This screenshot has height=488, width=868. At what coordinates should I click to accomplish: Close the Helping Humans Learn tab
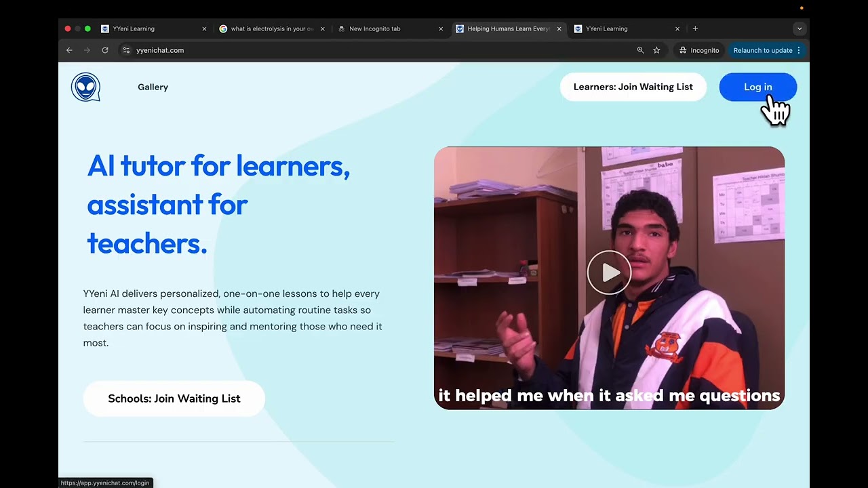click(559, 29)
